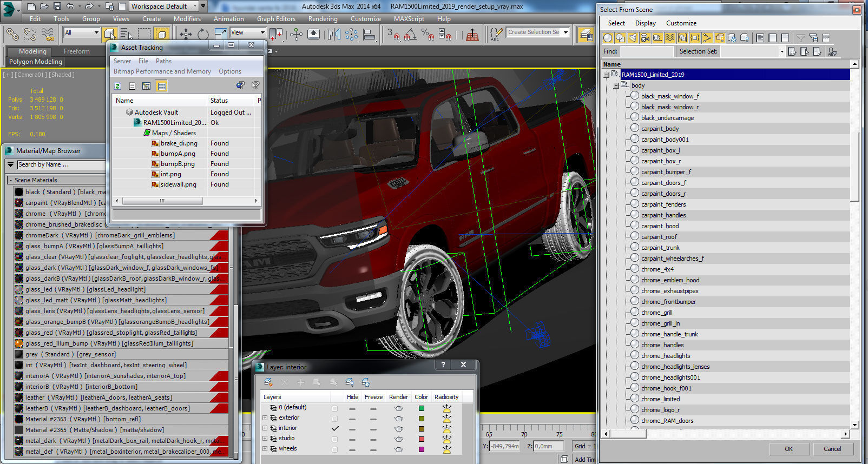Click Hide/Unhide All Layers icon

pyautogui.click(x=350, y=382)
